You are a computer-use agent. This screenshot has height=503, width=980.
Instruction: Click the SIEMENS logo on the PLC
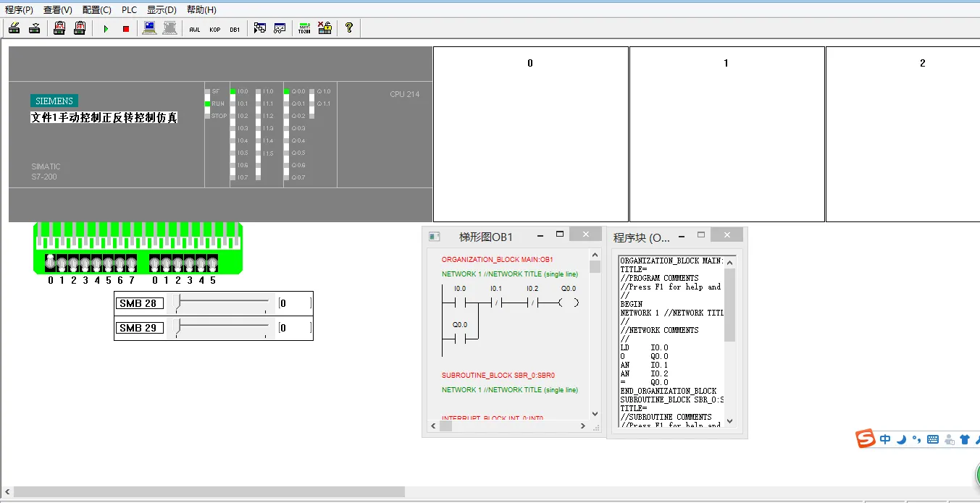pos(54,101)
